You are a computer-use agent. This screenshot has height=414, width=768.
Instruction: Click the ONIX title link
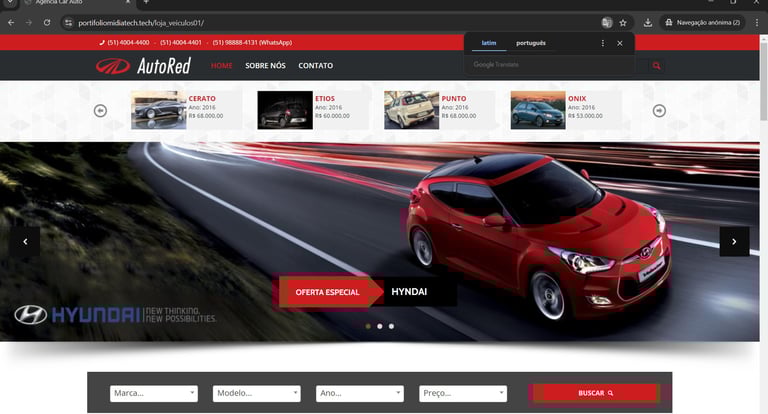[577, 98]
